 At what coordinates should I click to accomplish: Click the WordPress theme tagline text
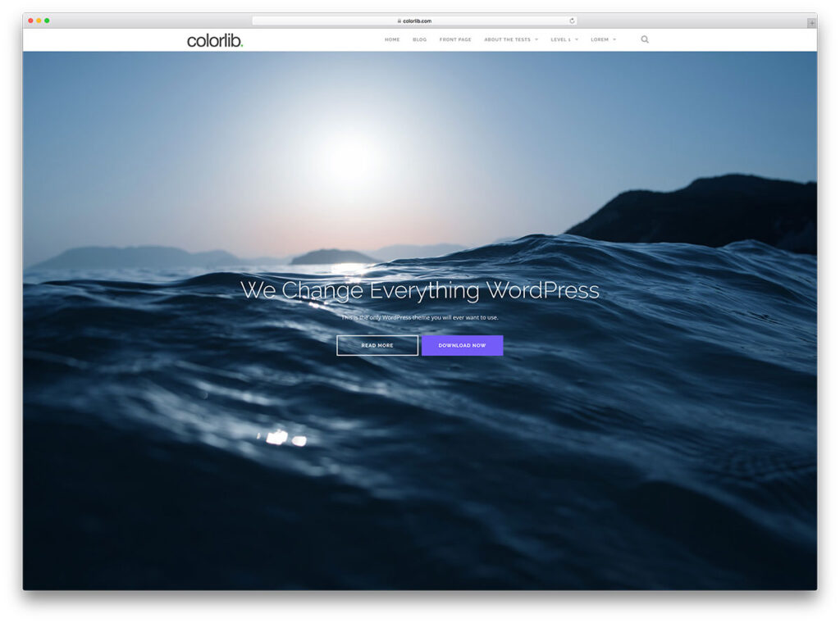(x=422, y=317)
